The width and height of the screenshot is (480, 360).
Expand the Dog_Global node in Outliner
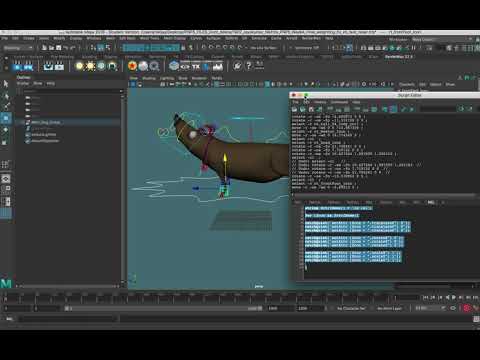(x=22, y=122)
